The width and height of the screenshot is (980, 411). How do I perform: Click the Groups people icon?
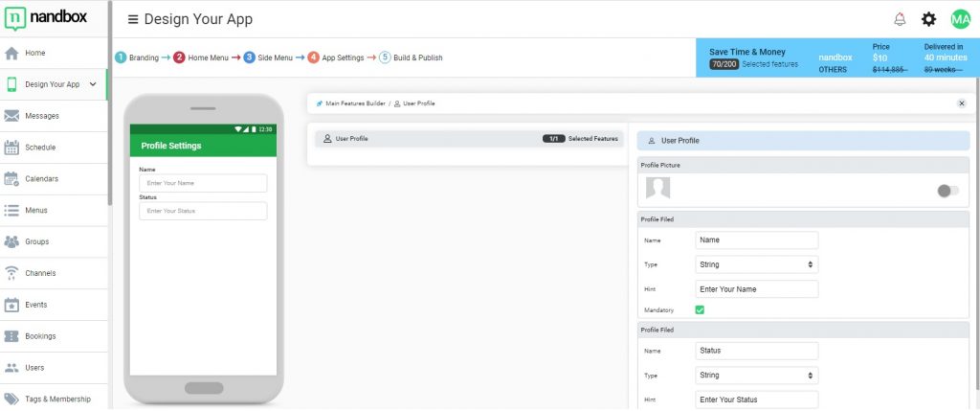point(11,241)
